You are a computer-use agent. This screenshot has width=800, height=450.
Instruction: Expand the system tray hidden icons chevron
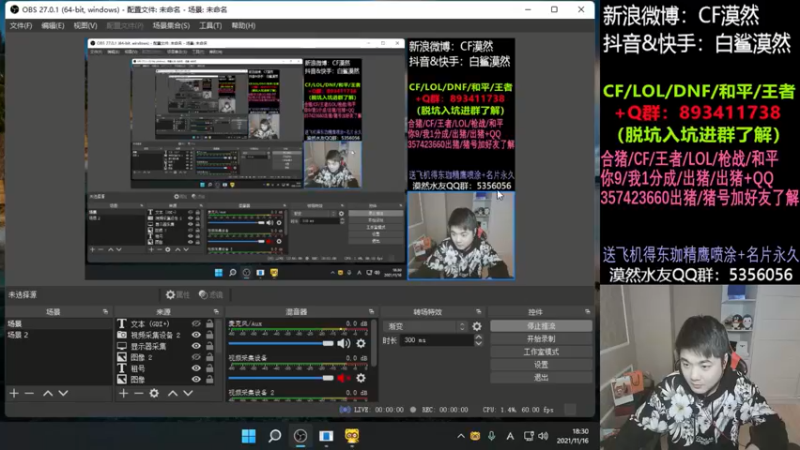(x=461, y=436)
